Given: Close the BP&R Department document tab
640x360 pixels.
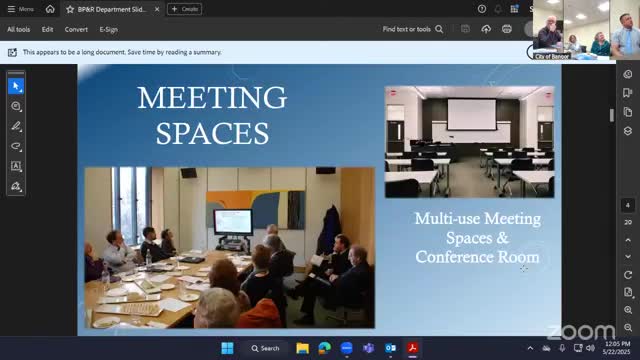Looking at the screenshot, I should [x=157, y=9].
